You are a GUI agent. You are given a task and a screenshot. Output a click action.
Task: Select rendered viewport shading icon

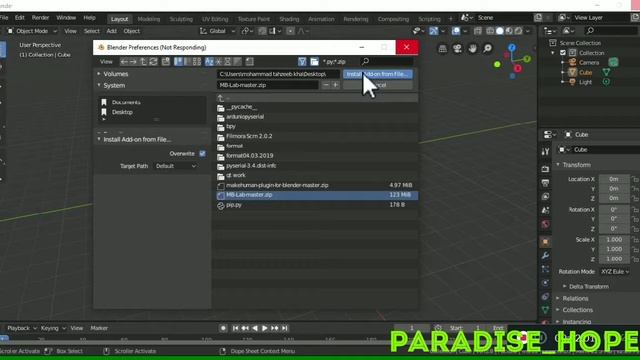[x=518, y=31]
